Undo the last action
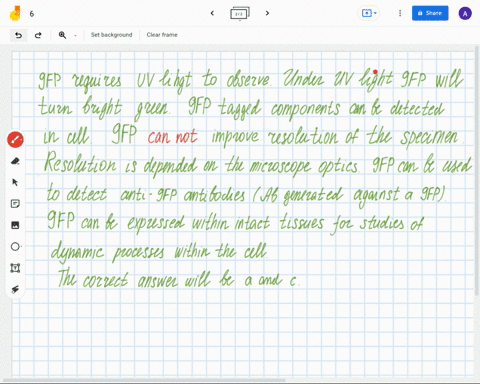Viewport: 480px width, 384px height. pyautogui.click(x=19, y=35)
